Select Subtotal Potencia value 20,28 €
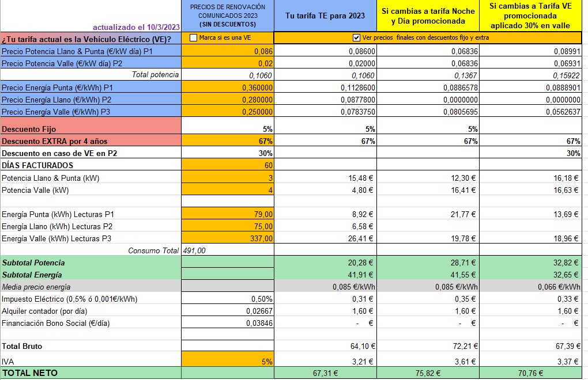This screenshot has height=380, width=588. coord(360,263)
